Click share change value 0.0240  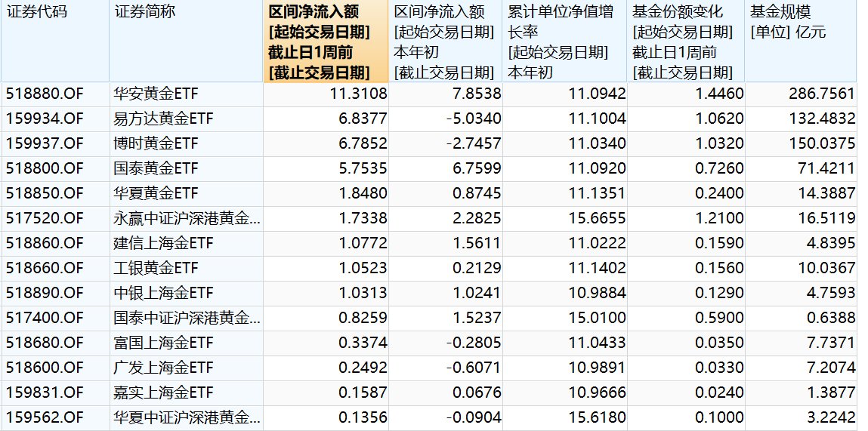(720, 393)
